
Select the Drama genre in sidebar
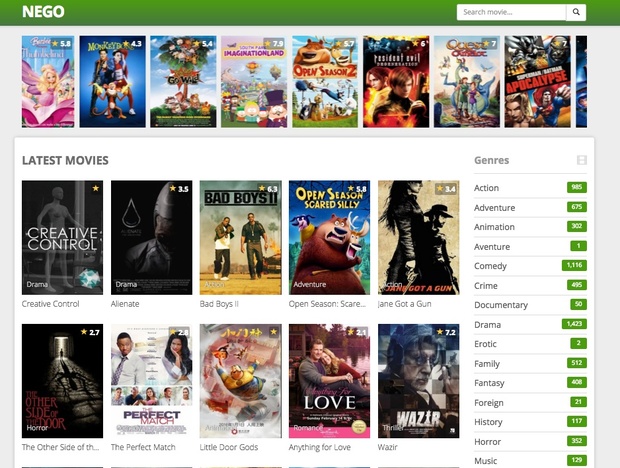(488, 325)
